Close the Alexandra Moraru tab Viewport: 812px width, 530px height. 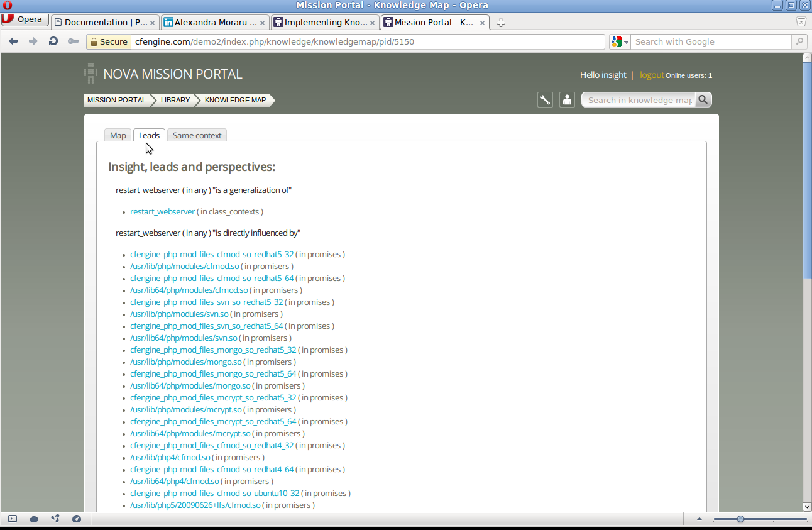pyautogui.click(x=262, y=23)
